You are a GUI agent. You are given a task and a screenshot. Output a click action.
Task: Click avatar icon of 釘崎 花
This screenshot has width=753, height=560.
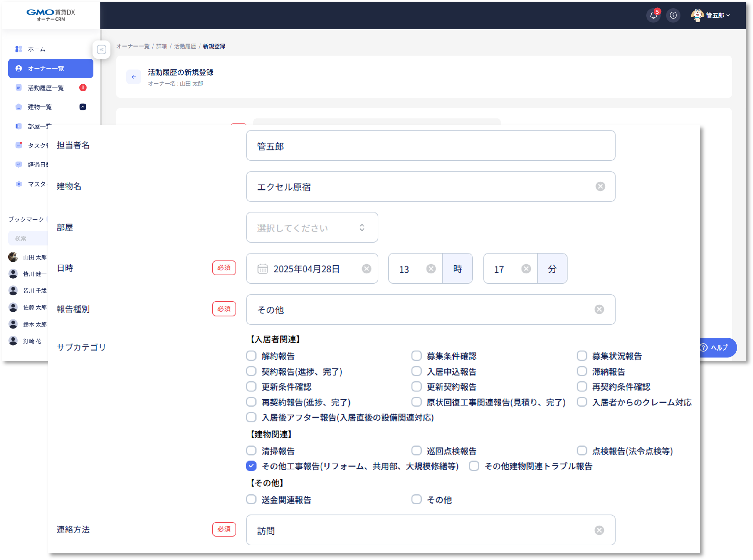pyautogui.click(x=13, y=341)
